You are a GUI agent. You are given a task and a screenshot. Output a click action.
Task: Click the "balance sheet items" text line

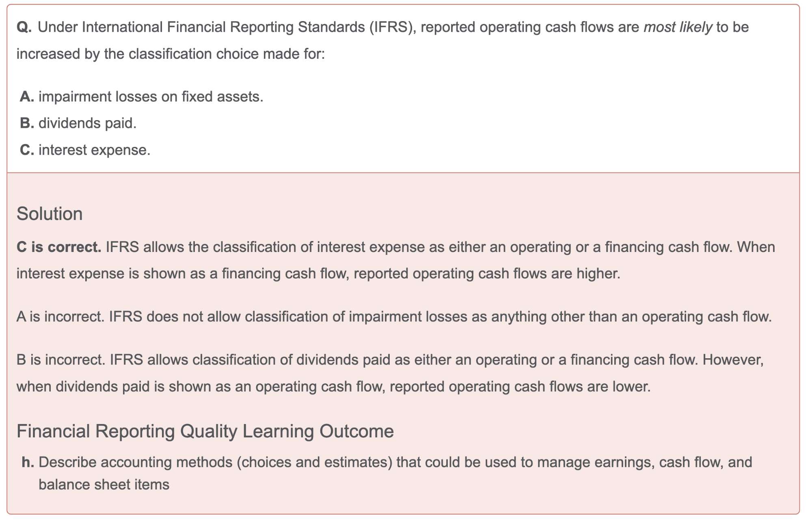tap(104, 484)
